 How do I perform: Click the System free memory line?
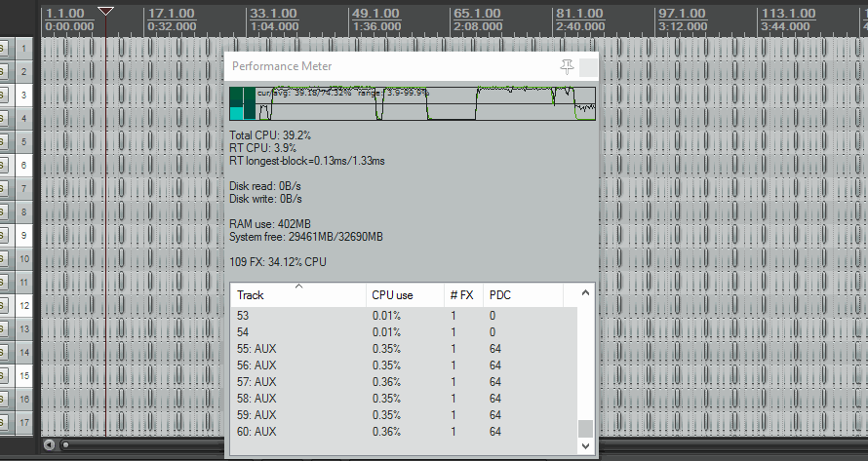point(306,237)
